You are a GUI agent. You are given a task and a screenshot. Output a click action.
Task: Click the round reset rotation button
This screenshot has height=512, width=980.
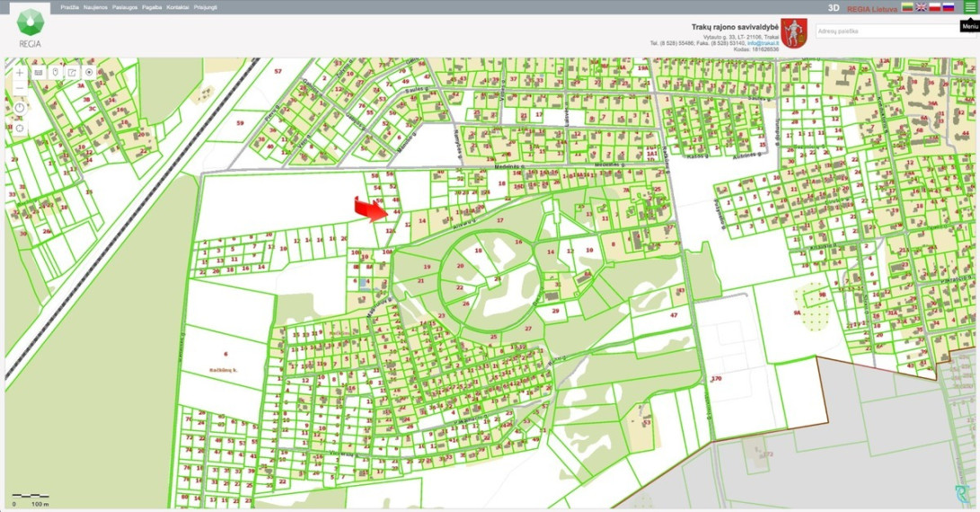click(20, 108)
